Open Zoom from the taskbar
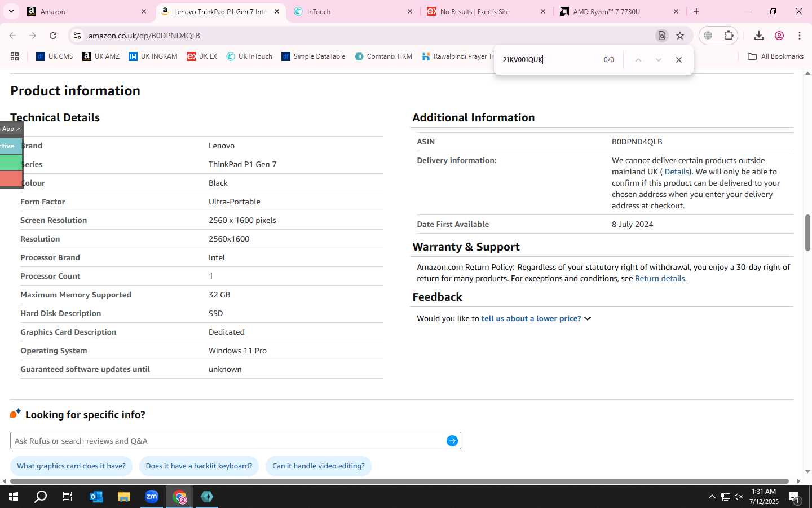812x508 pixels. [152, 497]
